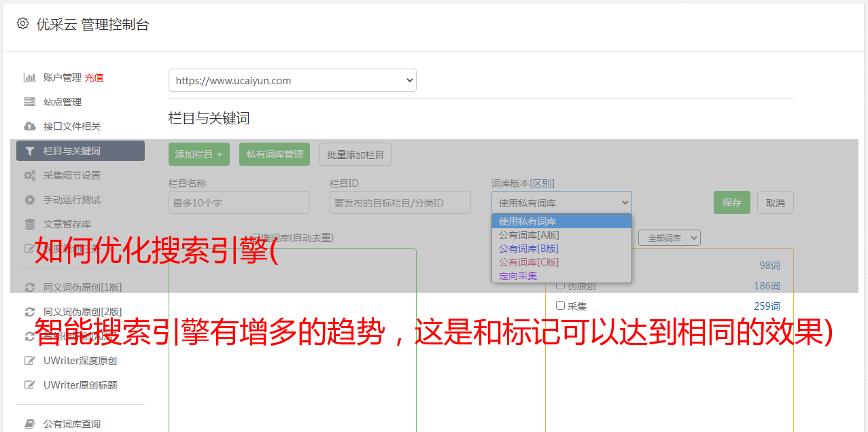Click the server icon next to 站点管理
Image resolution: width=868 pixels, height=432 pixels.
[29, 102]
